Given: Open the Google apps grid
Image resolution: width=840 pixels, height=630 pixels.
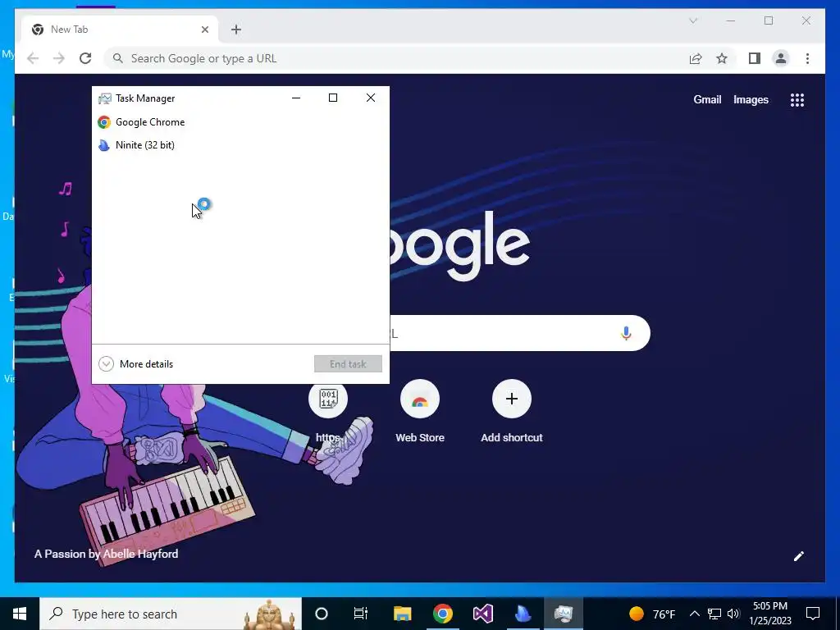Looking at the screenshot, I should click(x=797, y=99).
